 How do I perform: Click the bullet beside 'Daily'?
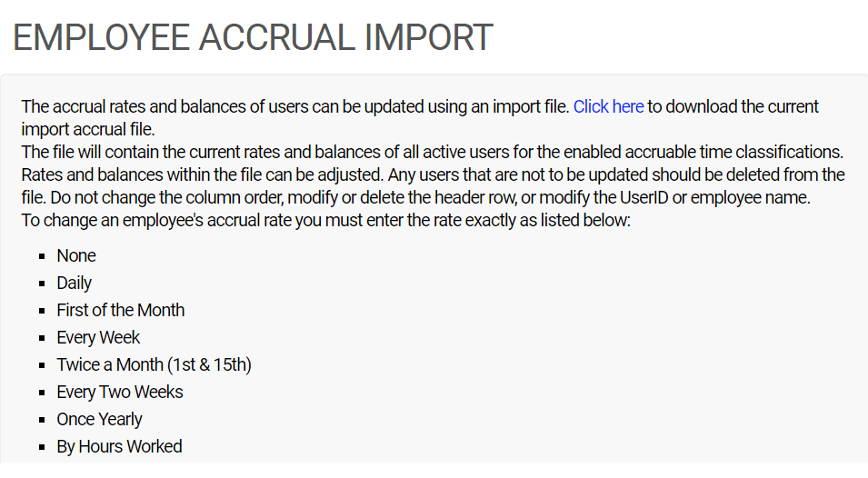(42, 284)
